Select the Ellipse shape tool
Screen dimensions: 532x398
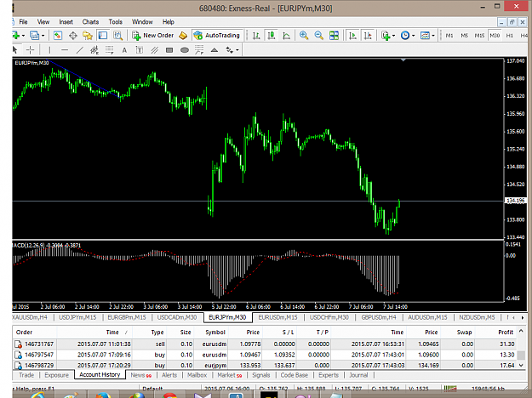click(184, 50)
